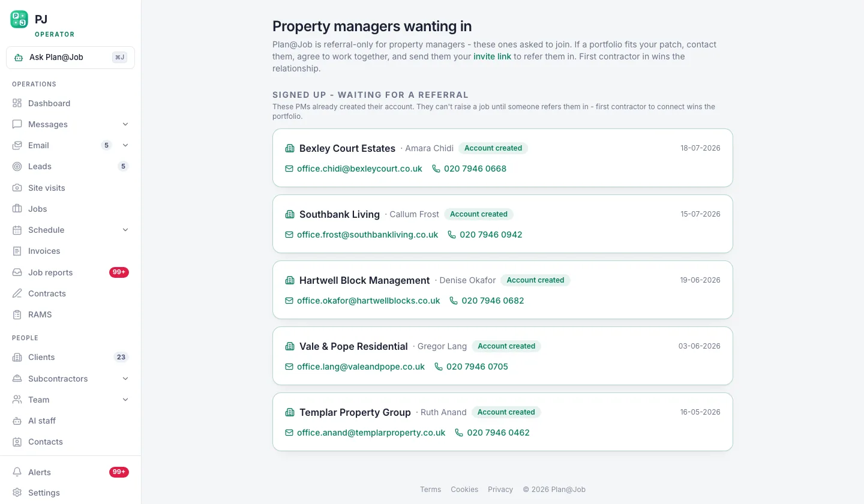Open the Invoices section

(x=70, y=251)
